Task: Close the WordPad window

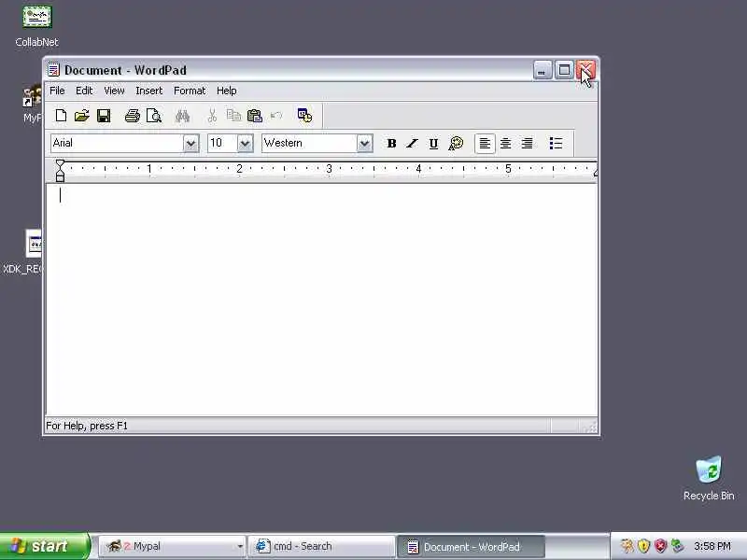Action: pos(585,71)
